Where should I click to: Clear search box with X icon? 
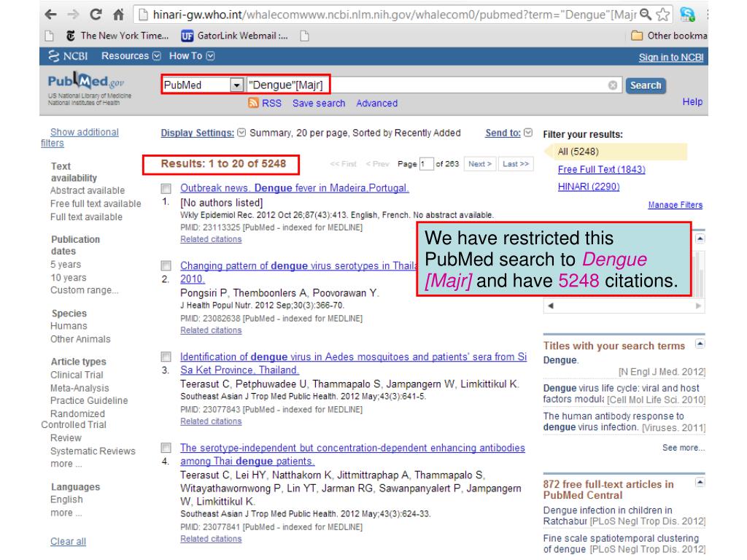pyautogui.click(x=613, y=85)
